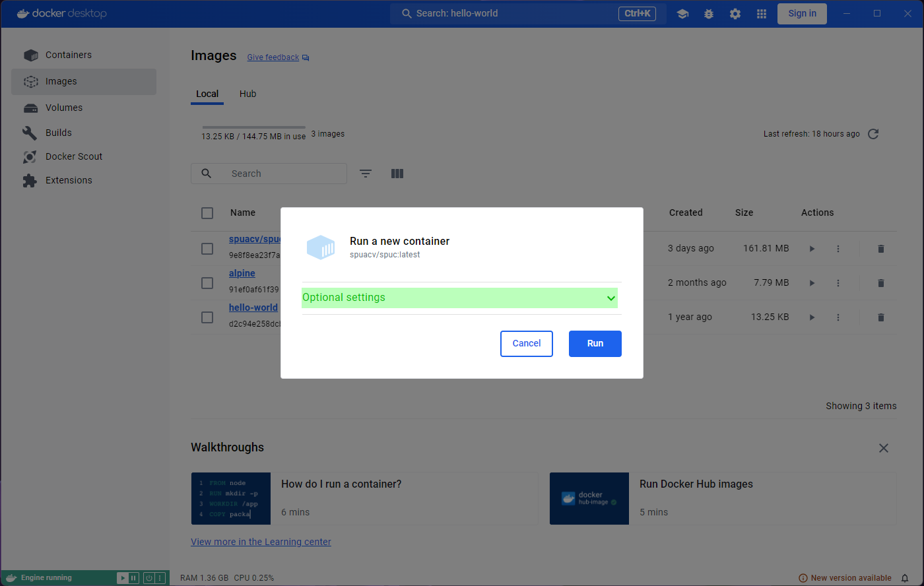Click the New version available notice

(x=845, y=578)
